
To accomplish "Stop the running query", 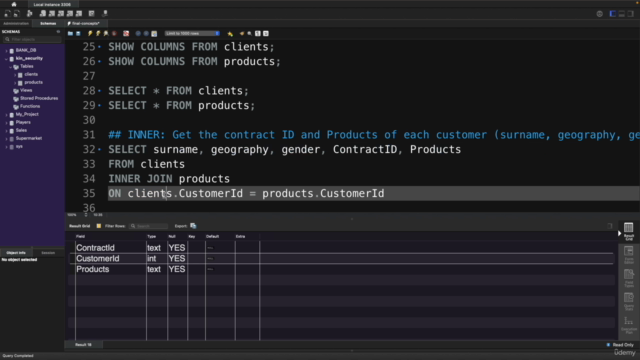I will click(114, 33).
